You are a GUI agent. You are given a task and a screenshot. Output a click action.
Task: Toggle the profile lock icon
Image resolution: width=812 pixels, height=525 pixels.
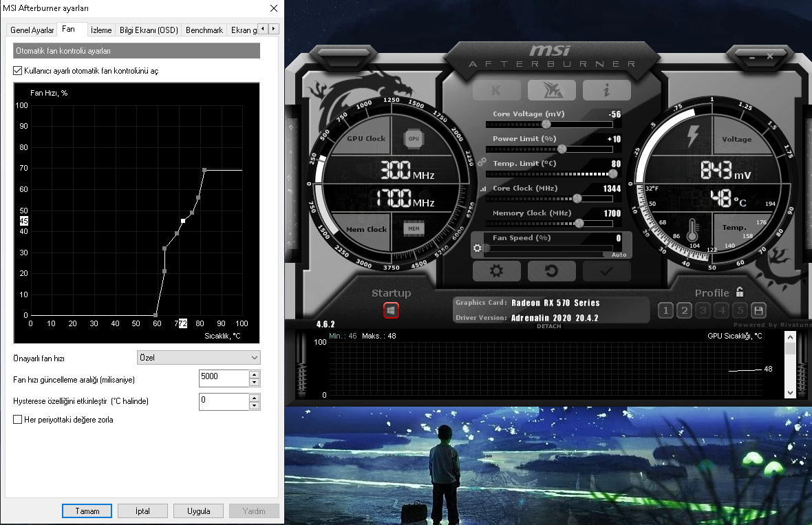click(x=740, y=292)
